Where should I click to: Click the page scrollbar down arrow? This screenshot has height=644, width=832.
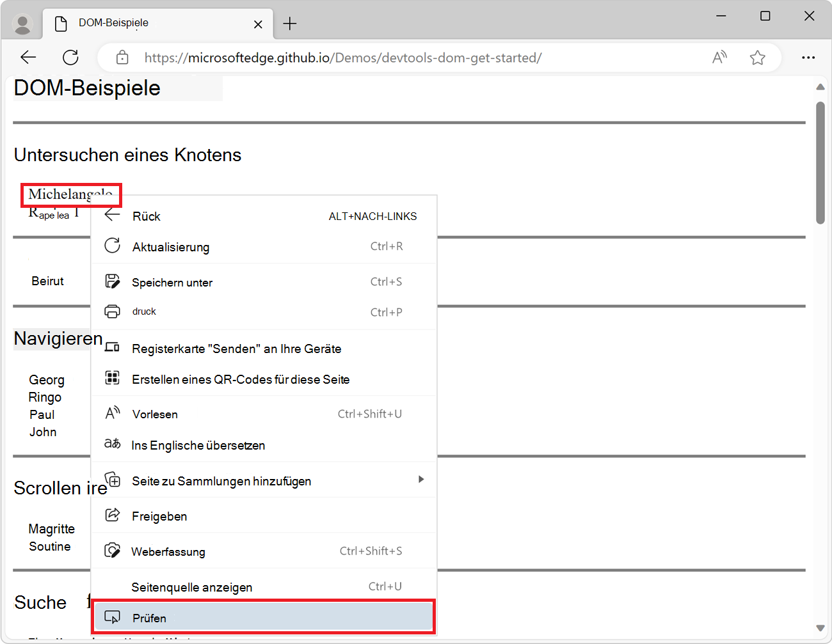[820, 628]
